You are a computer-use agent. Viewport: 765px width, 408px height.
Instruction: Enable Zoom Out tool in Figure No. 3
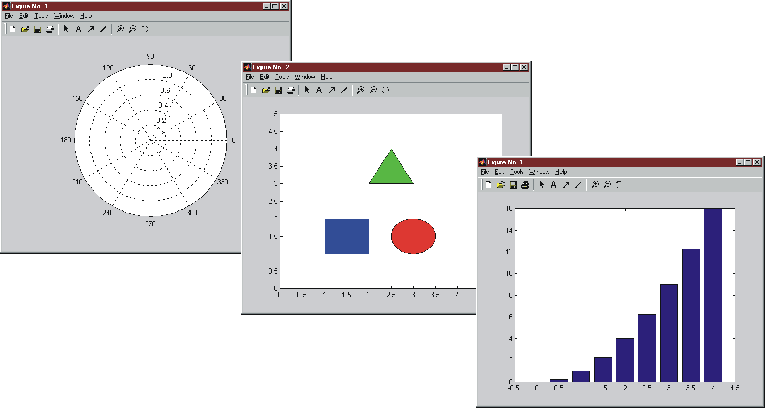pyautogui.click(x=605, y=185)
